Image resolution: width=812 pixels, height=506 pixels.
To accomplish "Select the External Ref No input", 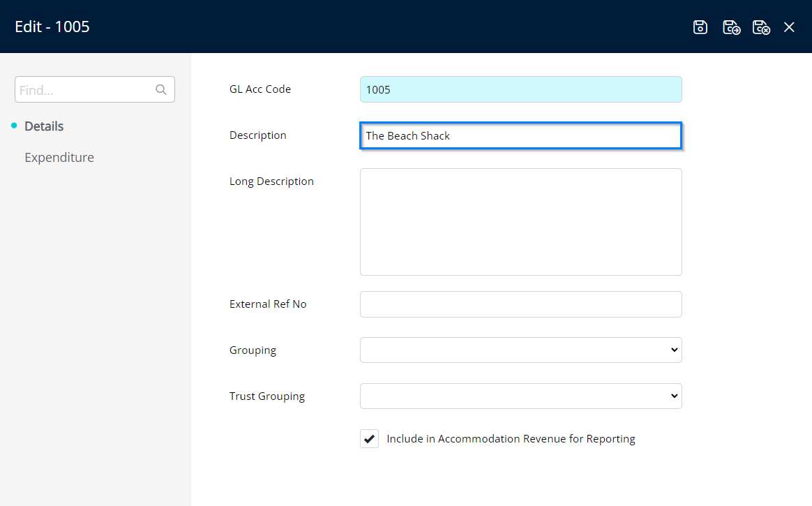I will click(520, 304).
